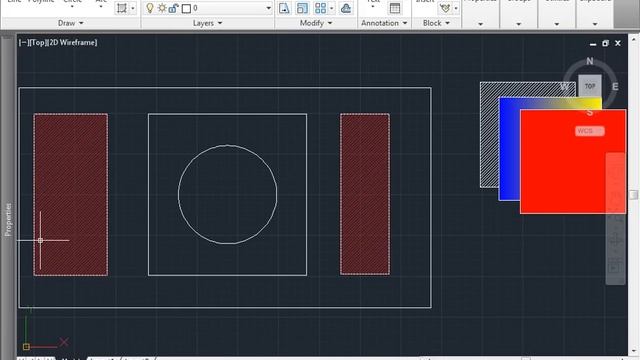
Task: Click the layer color square swatch
Action: click(x=186, y=9)
